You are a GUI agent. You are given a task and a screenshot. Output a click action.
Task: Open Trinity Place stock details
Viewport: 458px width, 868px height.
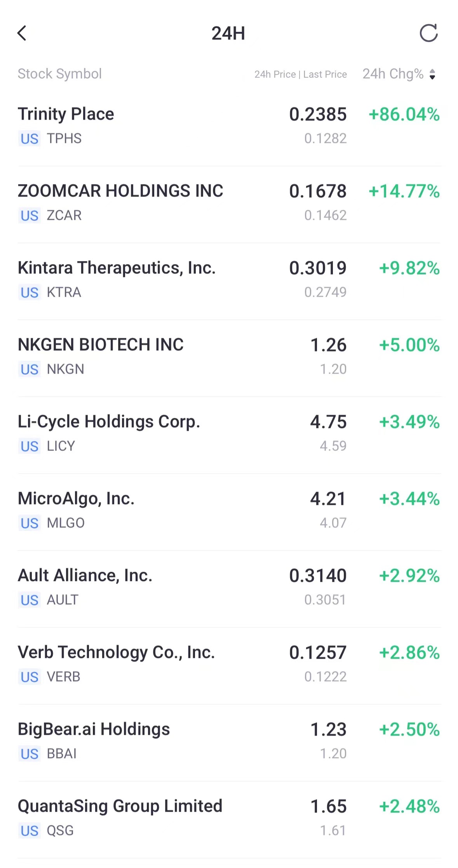[x=66, y=114]
